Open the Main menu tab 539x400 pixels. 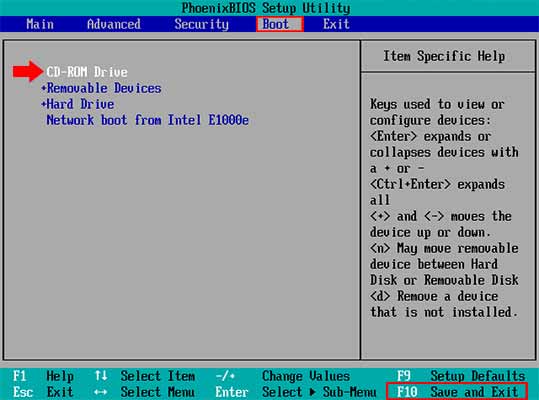(x=40, y=24)
